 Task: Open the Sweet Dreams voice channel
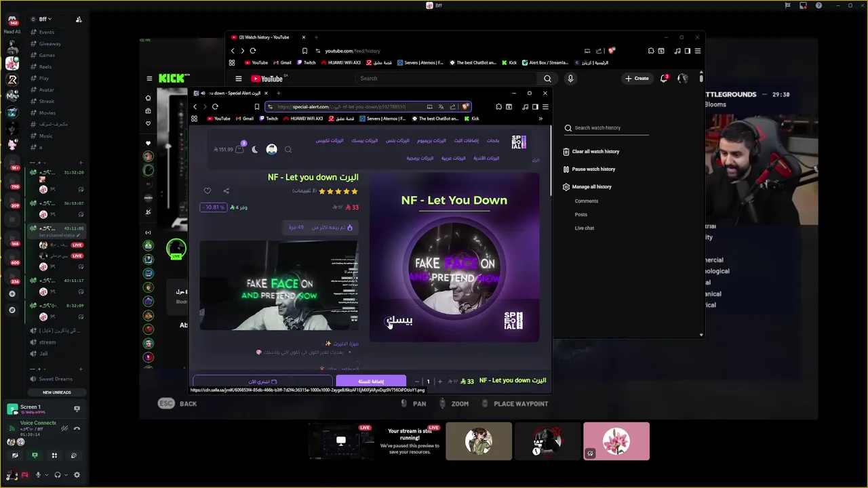tap(56, 379)
